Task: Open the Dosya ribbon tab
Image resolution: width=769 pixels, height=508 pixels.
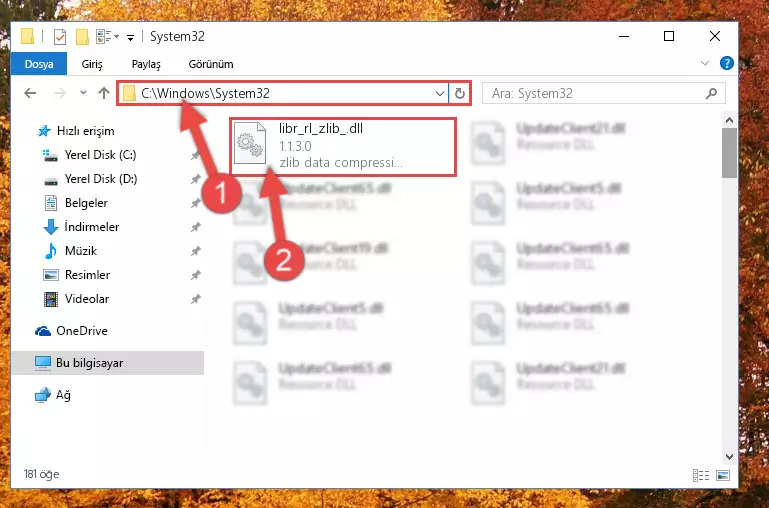Action: [x=39, y=64]
